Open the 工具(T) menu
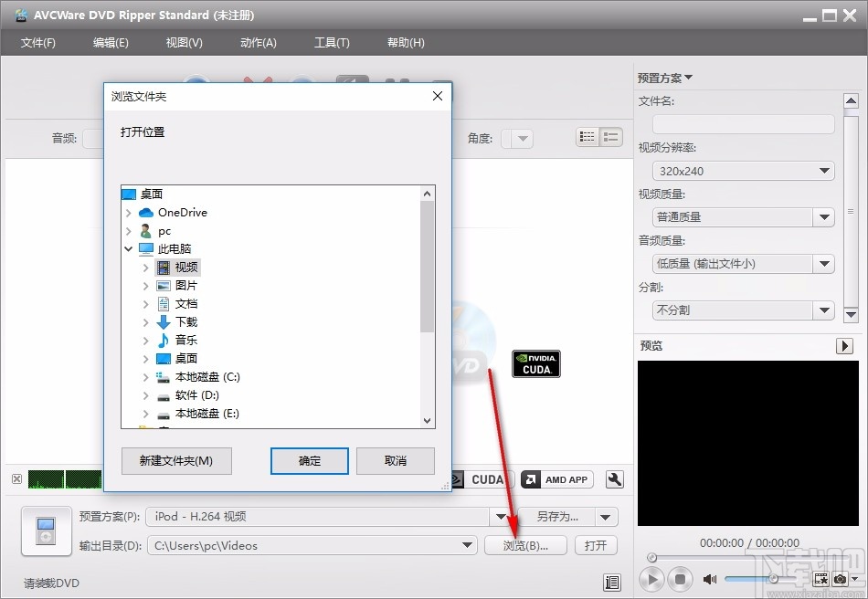The height and width of the screenshot is (599, 868). [333, 42]
